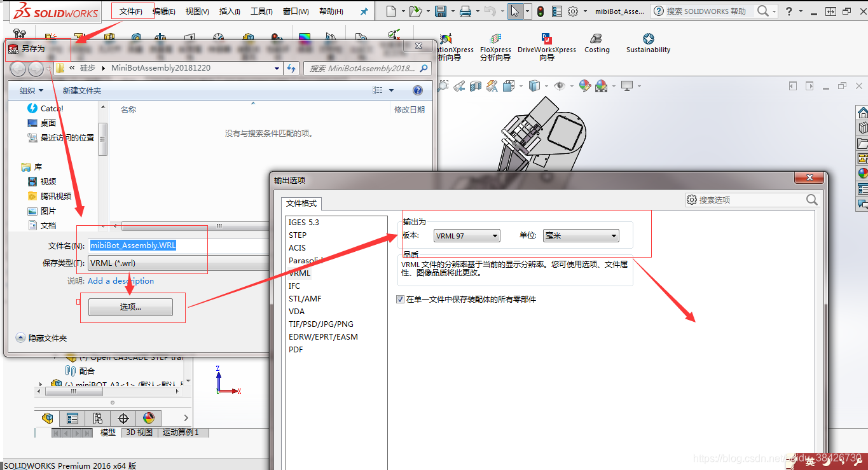
Task: Click the Undo arrow icon
Action: (x=489, y=11)
